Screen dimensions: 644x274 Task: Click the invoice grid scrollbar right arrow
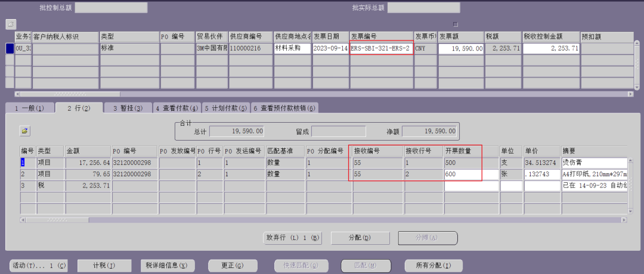(x=630, y=94)
